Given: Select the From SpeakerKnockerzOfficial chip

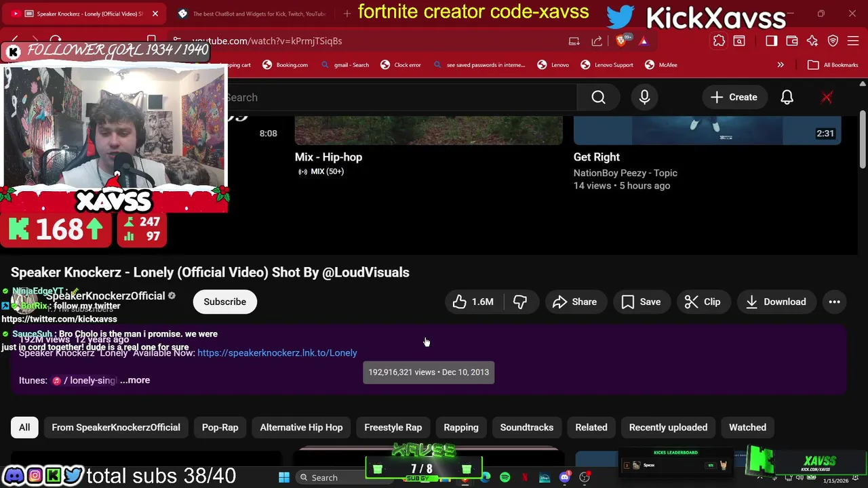Looking at the screenshot, I should [x=116, y=428].
